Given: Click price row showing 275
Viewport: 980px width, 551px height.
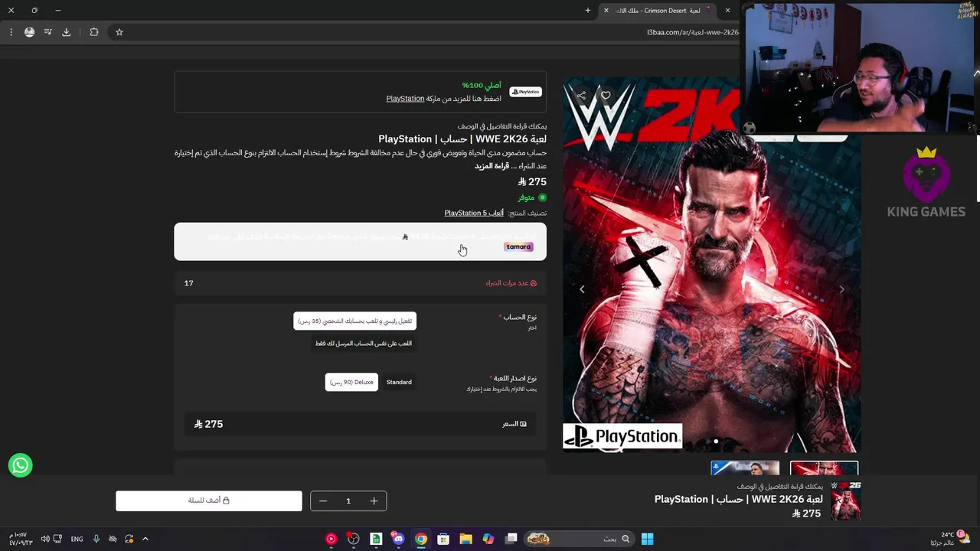Looking at the screenshot, I should [x=360, y=424].
